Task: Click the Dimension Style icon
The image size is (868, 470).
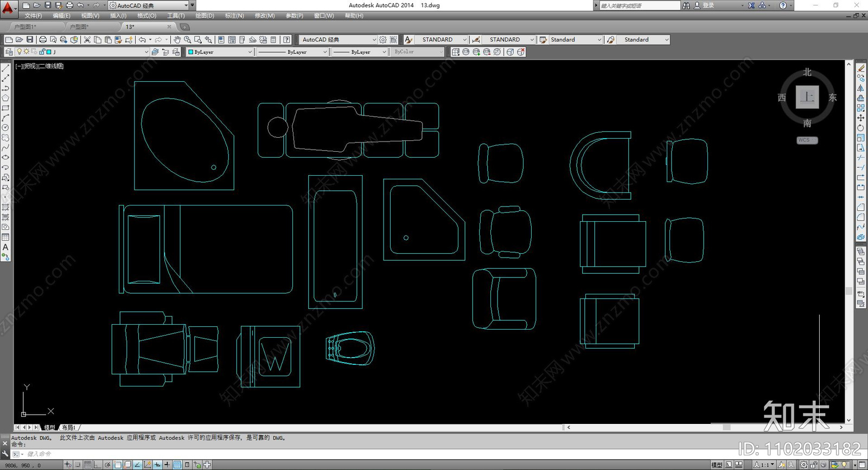Action: [x=476, y=40]
